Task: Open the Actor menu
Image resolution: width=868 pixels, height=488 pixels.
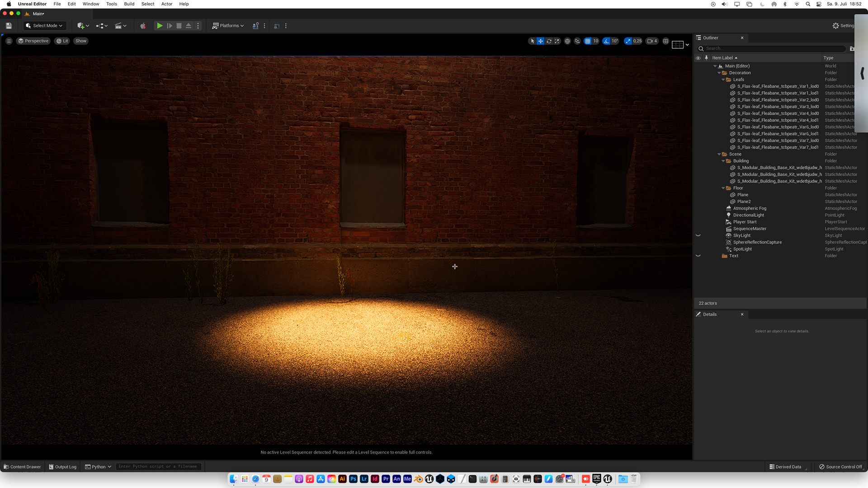Action: tap(166, 4)
